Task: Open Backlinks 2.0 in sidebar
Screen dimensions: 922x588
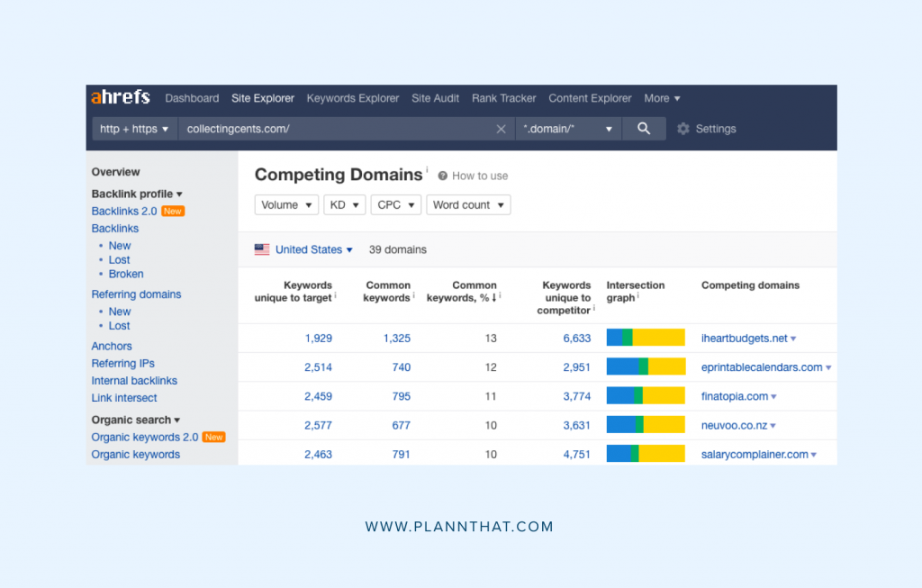Action: tap(124, 211)
